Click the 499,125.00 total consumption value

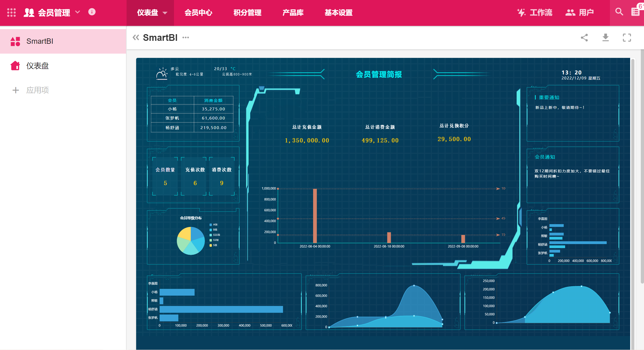(380, 140)
